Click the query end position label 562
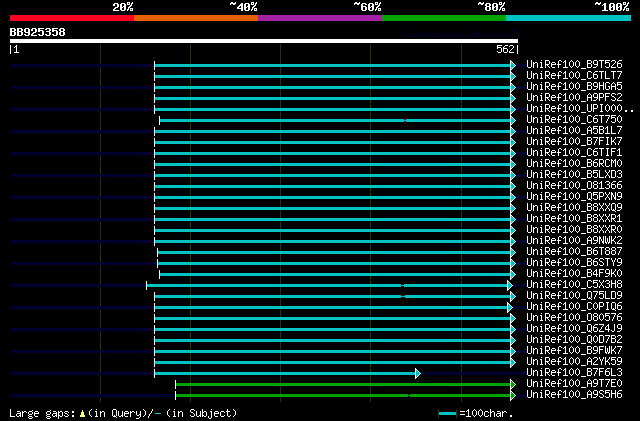 coord(505,49)
